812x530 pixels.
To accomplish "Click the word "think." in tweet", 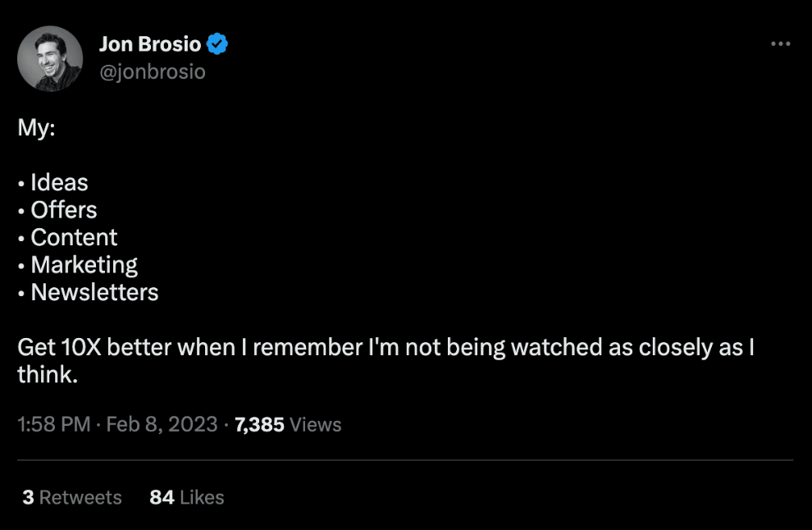I will pyautogui.click(x=47, y=375).
